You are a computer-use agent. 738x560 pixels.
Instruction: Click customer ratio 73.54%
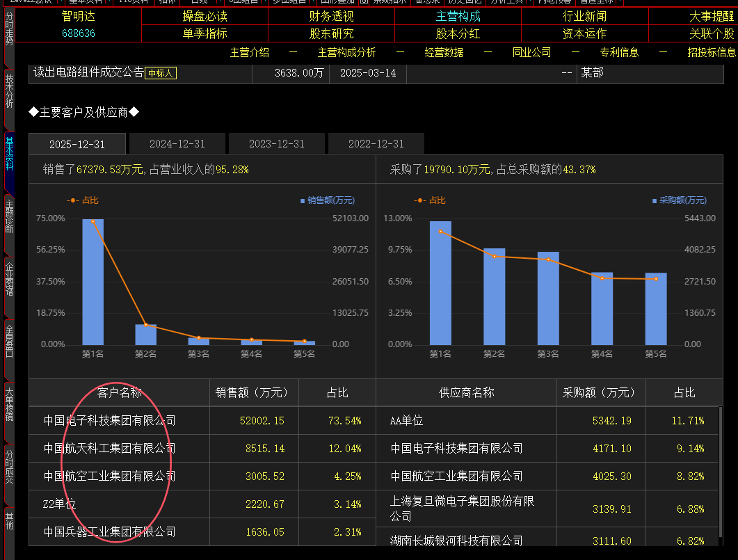click(x=344, y=421)
